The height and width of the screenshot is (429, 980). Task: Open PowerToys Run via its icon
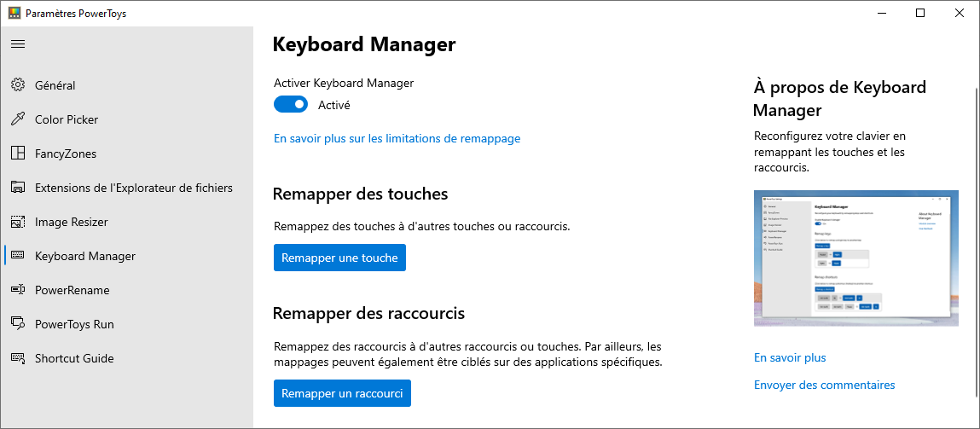[18, 324]
